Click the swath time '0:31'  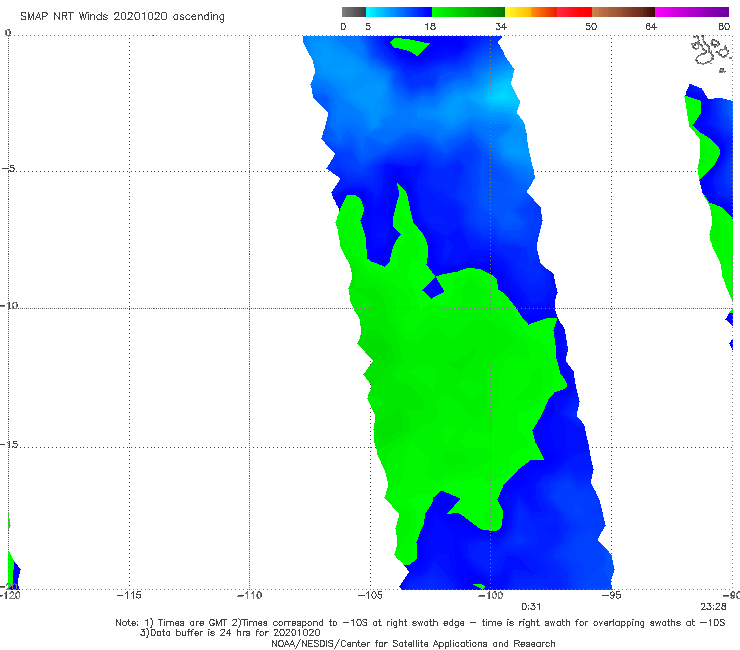click(x=531, y=607)
